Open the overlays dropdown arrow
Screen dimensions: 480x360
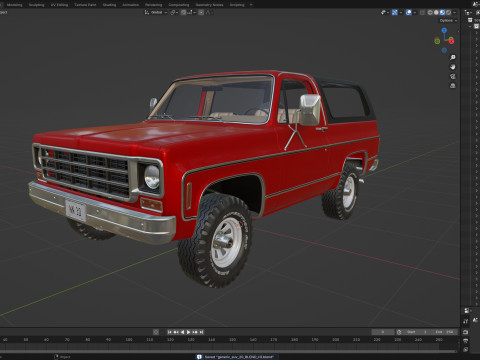click(x=415, y=12)
